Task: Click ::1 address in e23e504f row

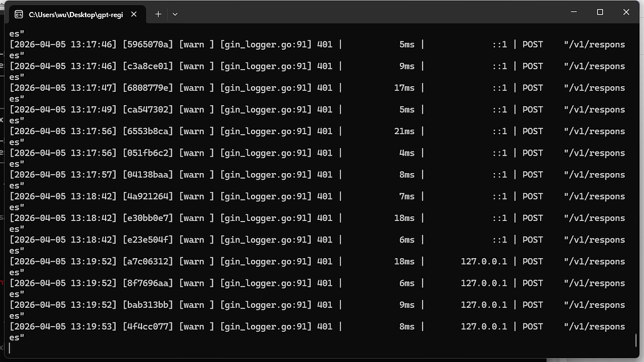Action: 499,240
